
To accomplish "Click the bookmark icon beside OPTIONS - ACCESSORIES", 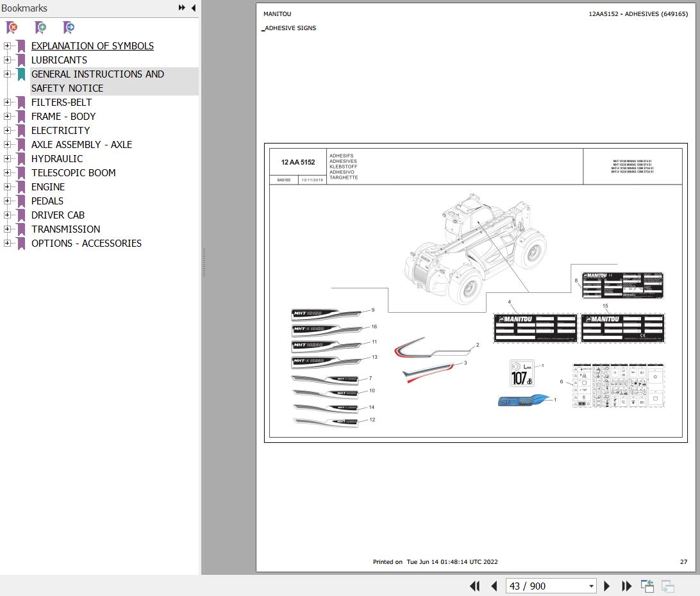I will click(x=21, y=244).
